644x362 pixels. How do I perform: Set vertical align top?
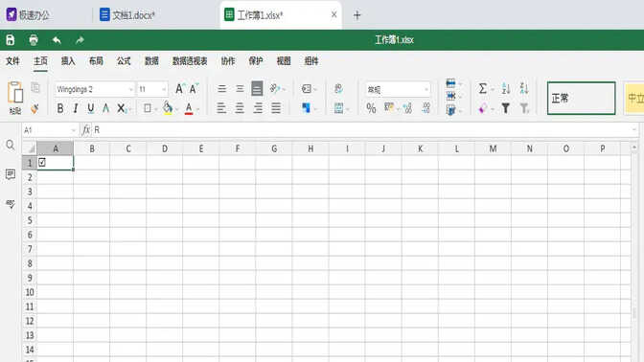221,89
